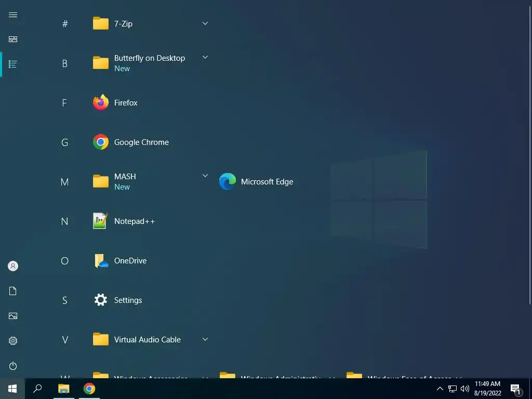The image size is (532, 399).
Task: Open Settings gear in Start sidebar
Action: click(13, 341)
